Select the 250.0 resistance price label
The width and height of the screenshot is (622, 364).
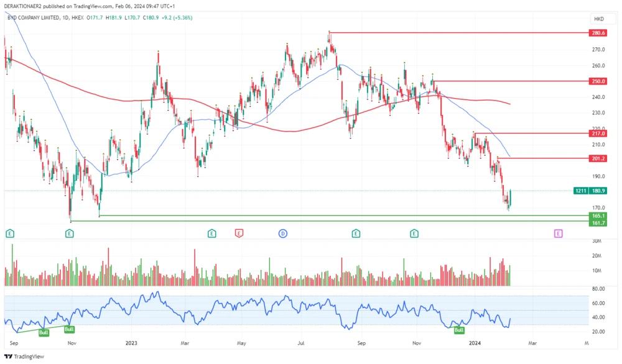click(598, 81)
